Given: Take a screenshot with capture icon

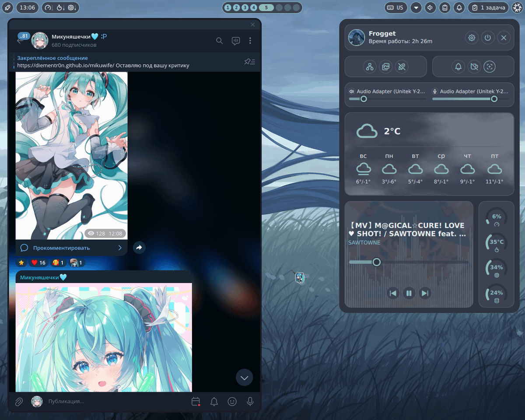Looking at the screenshot, I should (490, 66).
